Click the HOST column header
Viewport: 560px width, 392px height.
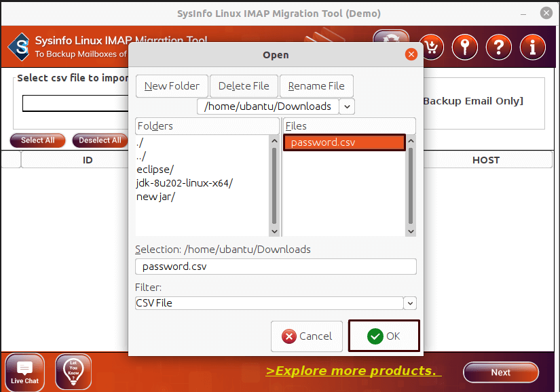pyautogui.click(x=487, y=160)
